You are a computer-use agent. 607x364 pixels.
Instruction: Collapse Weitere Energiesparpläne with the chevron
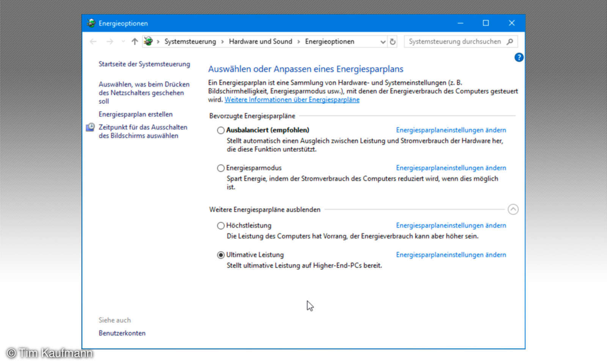[513, 209]
